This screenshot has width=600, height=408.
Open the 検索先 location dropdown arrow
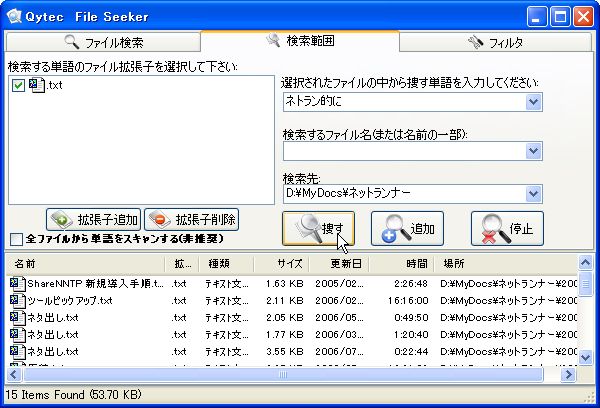click(x=534, y=194)
